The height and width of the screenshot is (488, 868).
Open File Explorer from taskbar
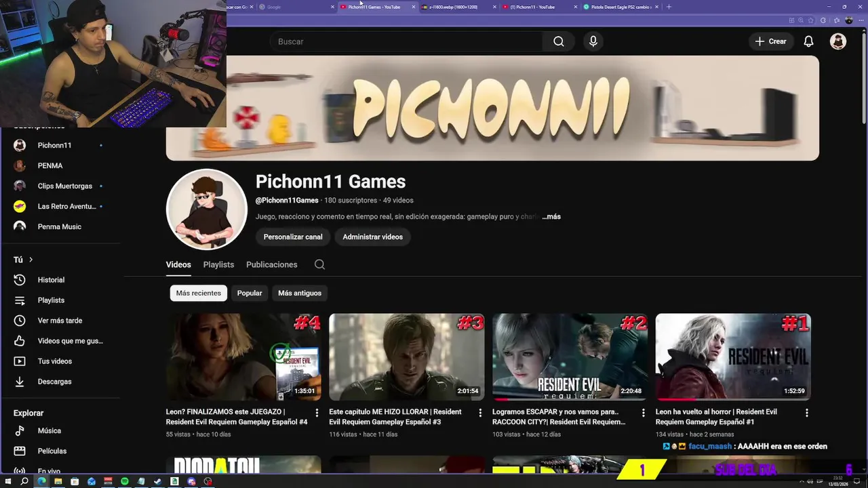pyautogui.click(x=58, y=481)
